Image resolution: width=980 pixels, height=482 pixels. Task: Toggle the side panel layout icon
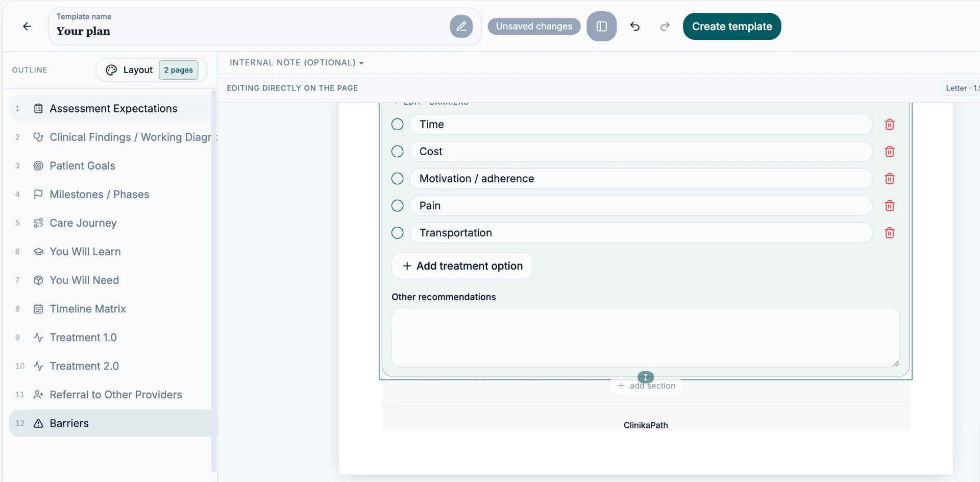tap(601, 27)
